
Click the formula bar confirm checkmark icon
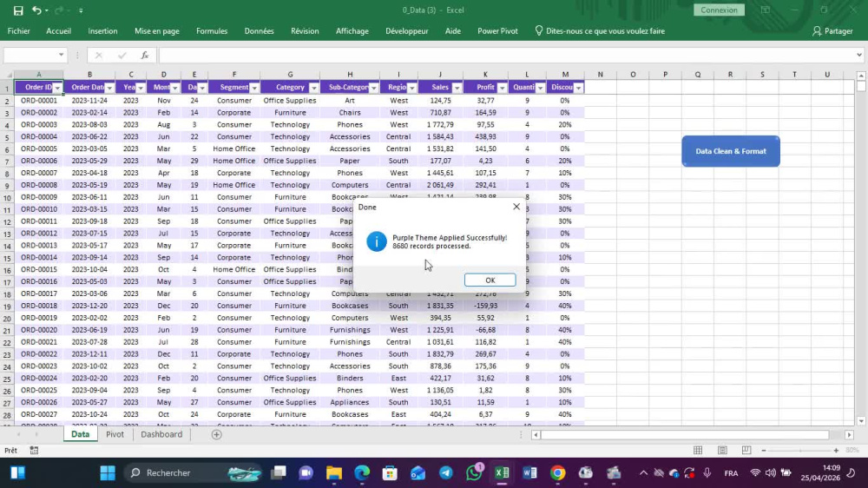[122, 55]
